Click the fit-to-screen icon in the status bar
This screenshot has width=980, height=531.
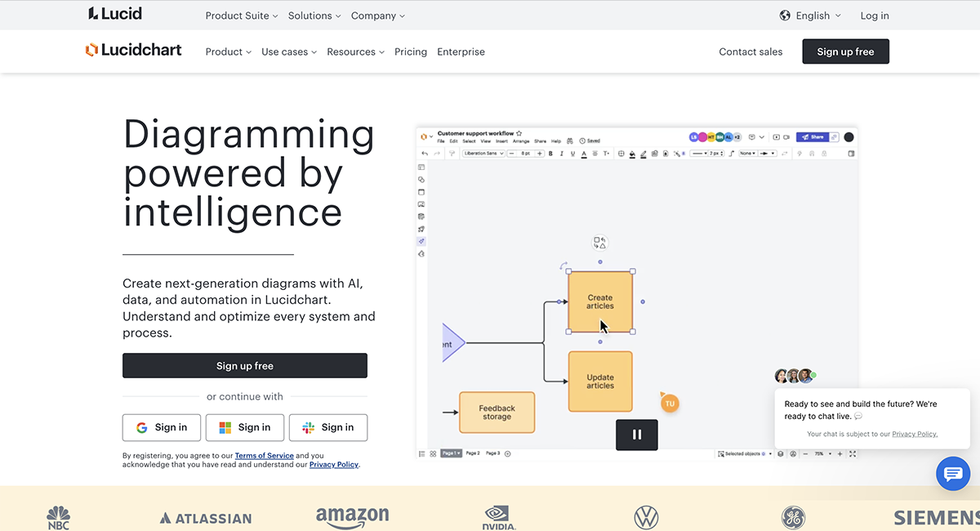point(853,453)
